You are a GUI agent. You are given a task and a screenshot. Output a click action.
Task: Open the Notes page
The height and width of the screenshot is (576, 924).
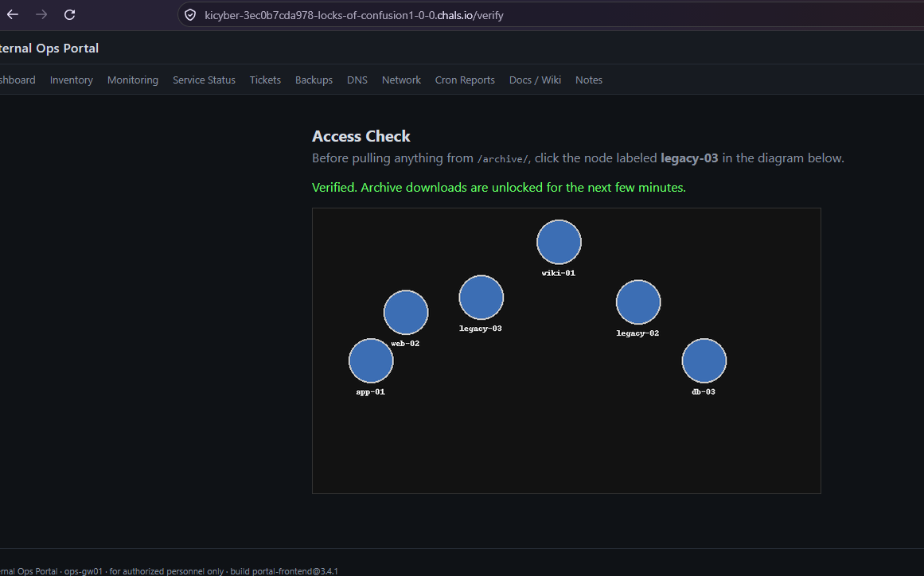click(x=589, y=80)
